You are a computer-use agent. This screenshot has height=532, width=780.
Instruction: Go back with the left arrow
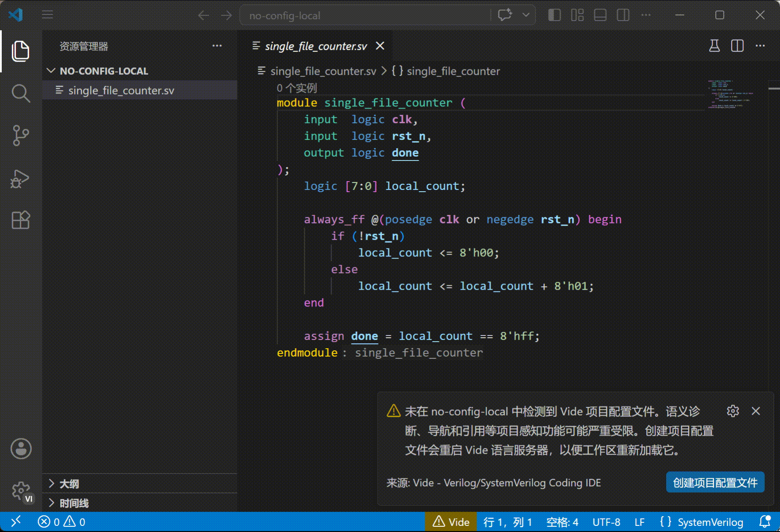(204, 15)
